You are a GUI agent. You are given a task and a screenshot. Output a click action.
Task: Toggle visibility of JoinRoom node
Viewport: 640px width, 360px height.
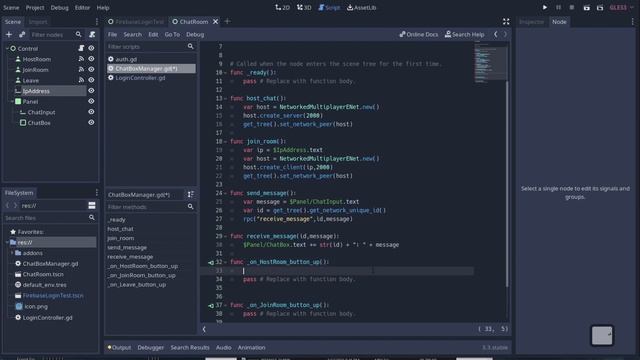(x=91, y=69)
